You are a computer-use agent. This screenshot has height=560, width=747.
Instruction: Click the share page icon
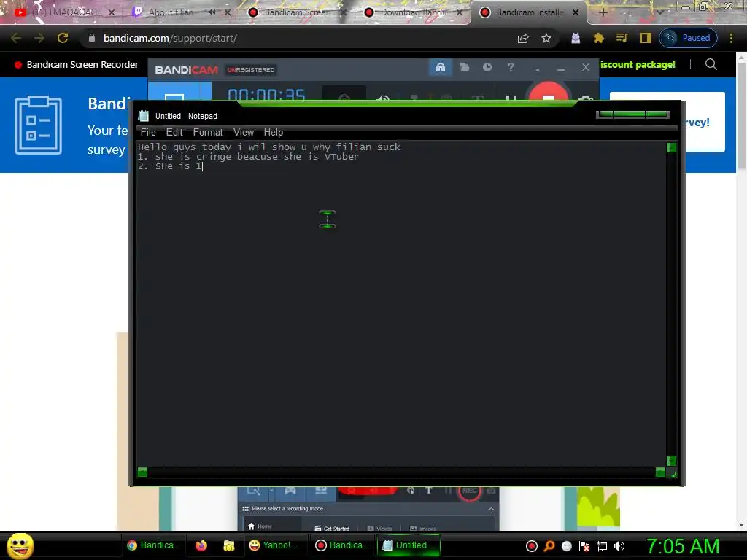[523, 38]
